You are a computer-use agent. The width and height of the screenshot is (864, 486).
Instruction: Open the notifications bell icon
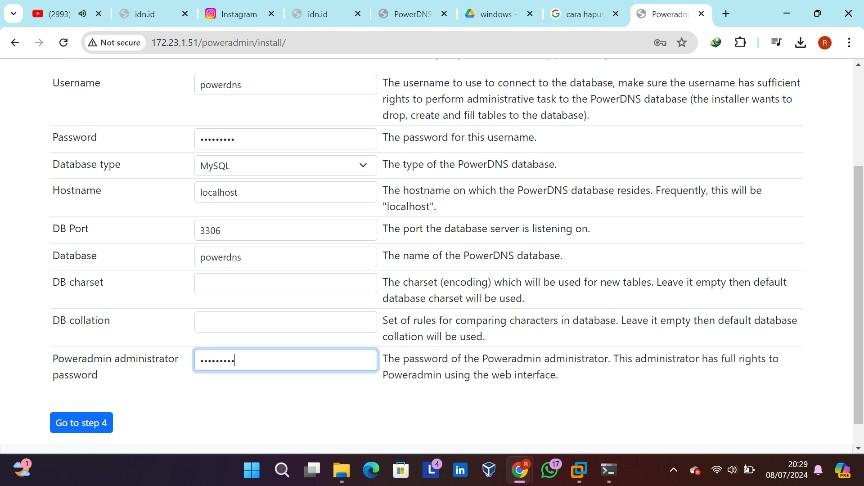pos(818,470)
